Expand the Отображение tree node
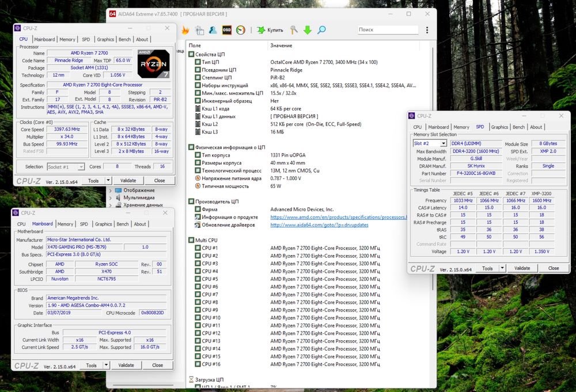The width and height of the screenshot is (576, 392). pyautogui.click(x=111, y=191)
